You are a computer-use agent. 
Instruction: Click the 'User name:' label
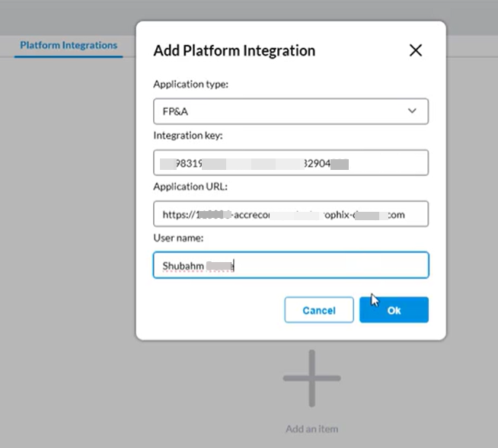tap(178, 238)
